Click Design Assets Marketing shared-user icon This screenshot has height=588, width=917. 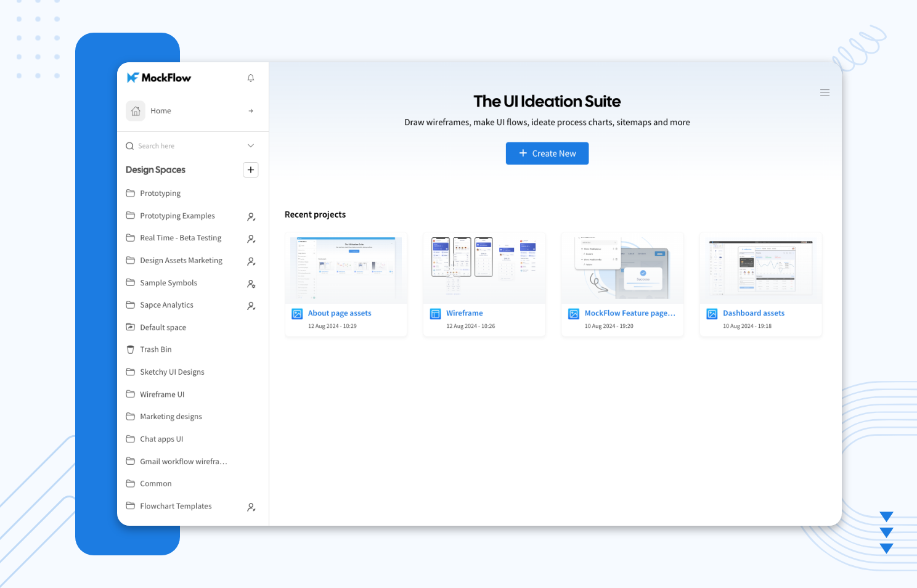point(251,261)
